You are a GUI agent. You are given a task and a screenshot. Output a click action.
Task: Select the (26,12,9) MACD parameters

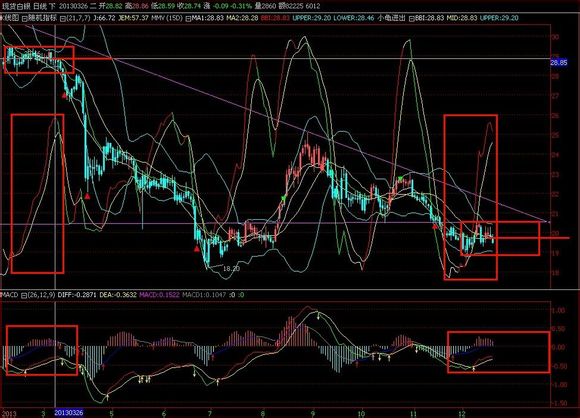42,295
